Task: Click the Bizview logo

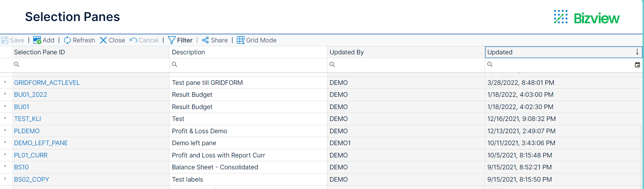Action: [587, 17]
